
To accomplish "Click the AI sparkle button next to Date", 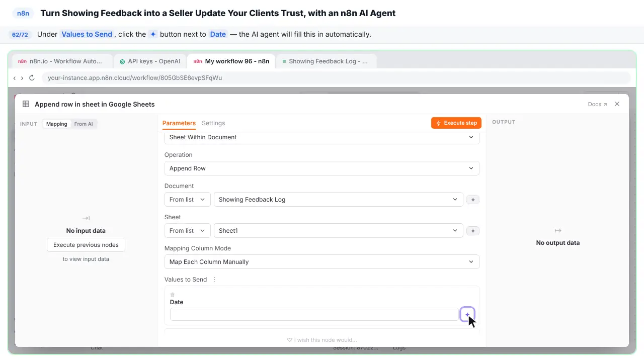I will pyautogui.click(x=467, y=314).
